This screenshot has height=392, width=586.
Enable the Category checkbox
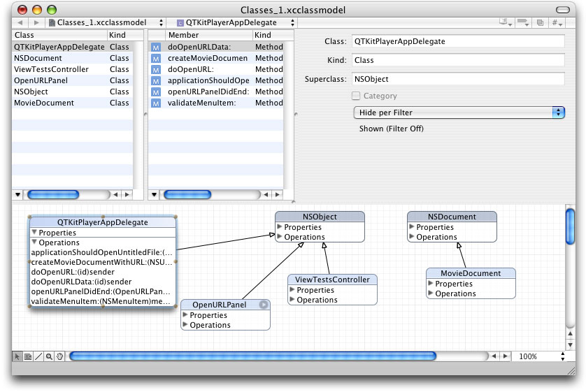(356, 96)
